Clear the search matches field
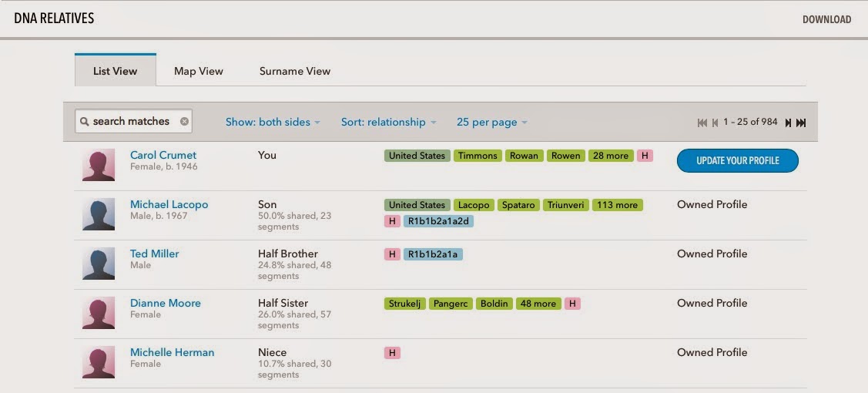868x393 pixels. pyautogui.click(x=184, y=122)
